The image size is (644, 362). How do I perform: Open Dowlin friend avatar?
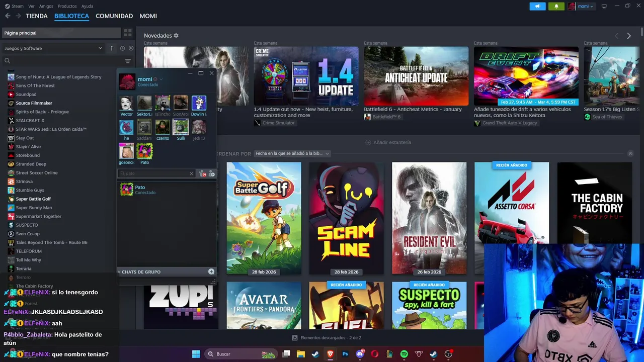pyautogui.click(x=199, y=103)
